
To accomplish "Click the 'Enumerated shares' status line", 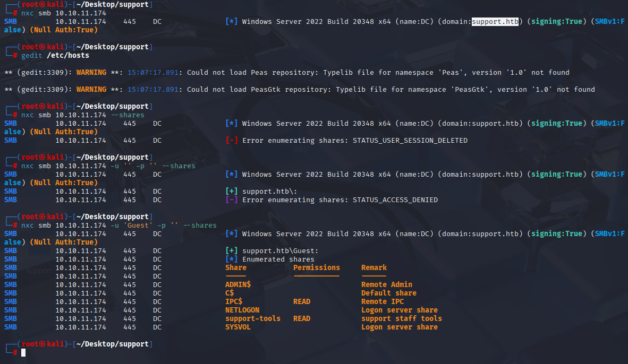I will pyautogui.click(x=278, y=259).
